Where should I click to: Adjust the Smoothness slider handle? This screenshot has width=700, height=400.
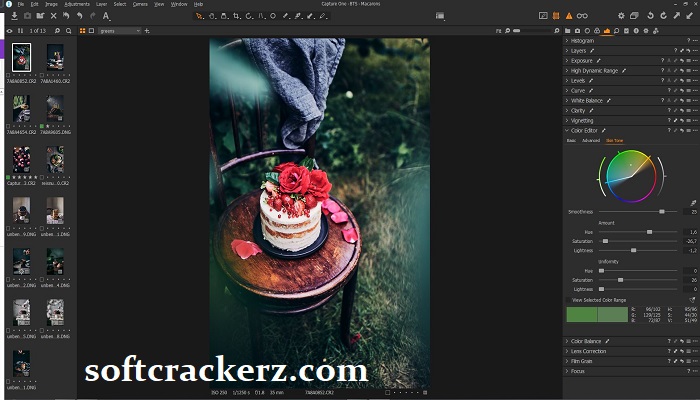[662, 212]
